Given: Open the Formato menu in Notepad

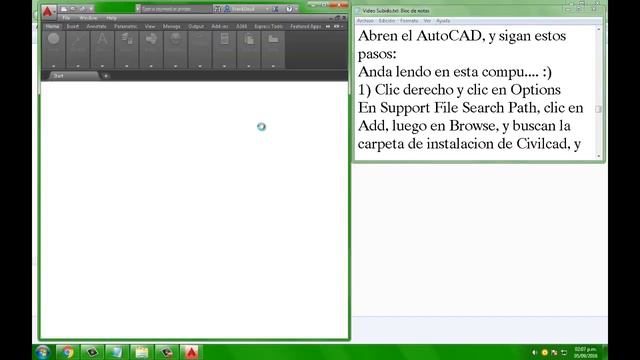Looking at the screenshot, I should pos(409,21).
